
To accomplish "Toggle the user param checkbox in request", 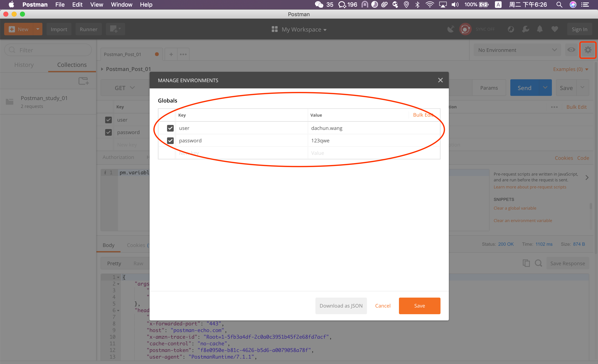I will click(x=108, y=120).
